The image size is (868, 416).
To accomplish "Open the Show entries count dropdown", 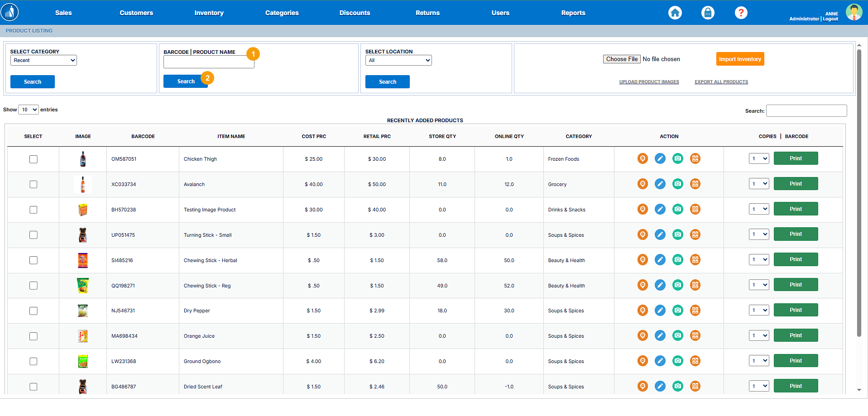I will (x=28, y=110).
